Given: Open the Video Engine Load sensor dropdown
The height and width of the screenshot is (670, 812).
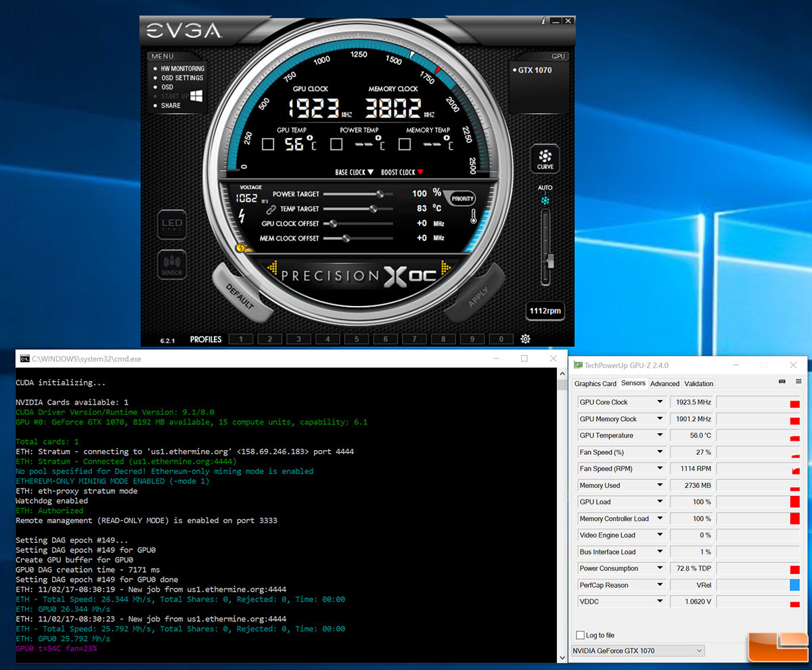Looking at the screenshot, I should tap(660, 535).
